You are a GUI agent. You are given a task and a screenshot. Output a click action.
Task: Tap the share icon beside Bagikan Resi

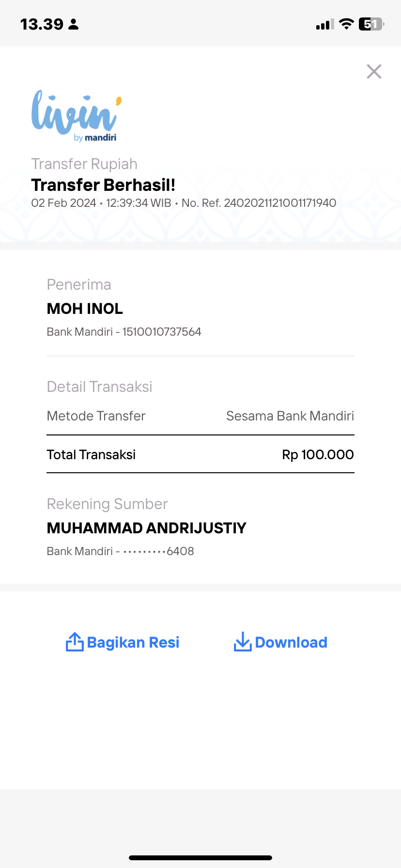click(75, 642)
